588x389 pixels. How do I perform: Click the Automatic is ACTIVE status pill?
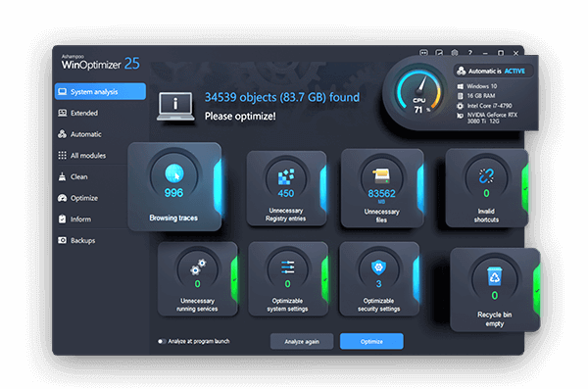(x=493, y=71)
